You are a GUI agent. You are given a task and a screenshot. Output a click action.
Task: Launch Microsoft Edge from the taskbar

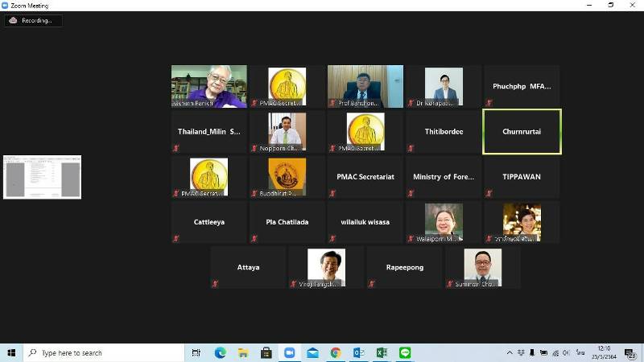pos(220,352)
